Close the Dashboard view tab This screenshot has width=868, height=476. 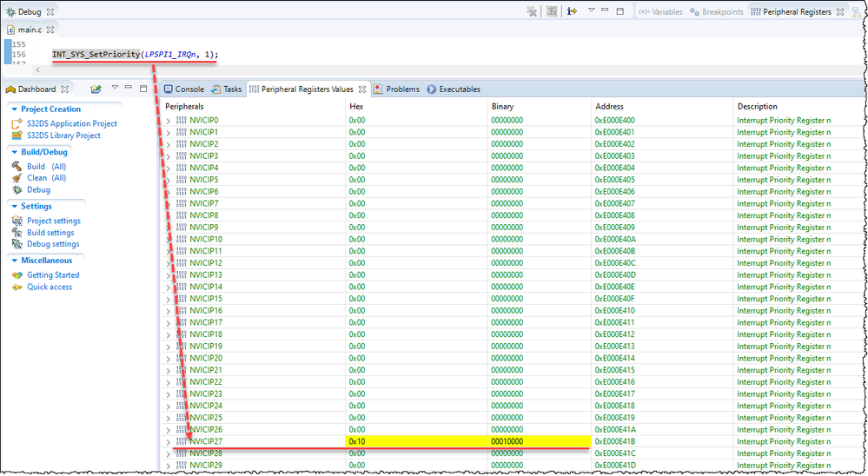pos(64,89)
